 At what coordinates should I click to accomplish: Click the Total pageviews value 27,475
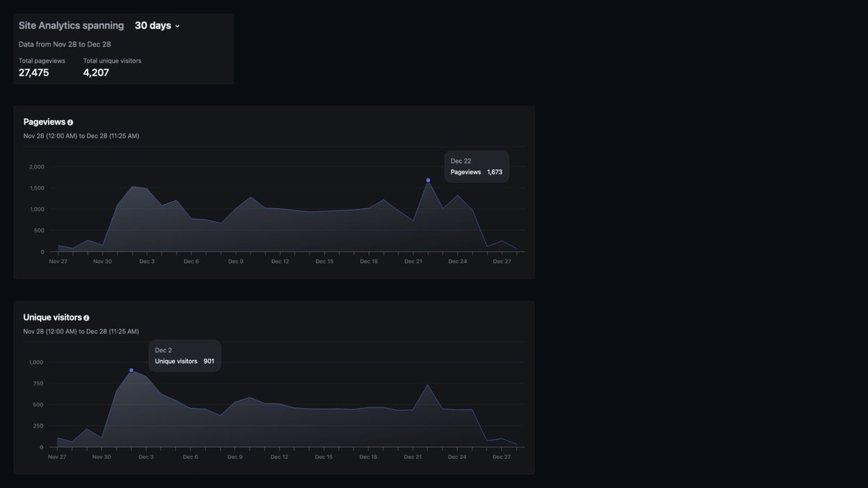[34, 72]
